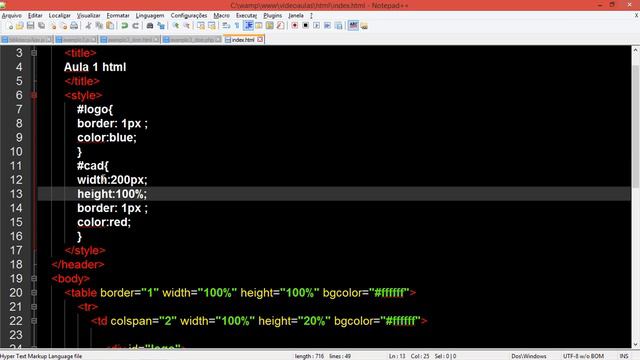The height and width of the screenshot is (360, 640).
Task: Click the Save All toolbar icon
Action: pyautogui.click(x=42, y=26)
